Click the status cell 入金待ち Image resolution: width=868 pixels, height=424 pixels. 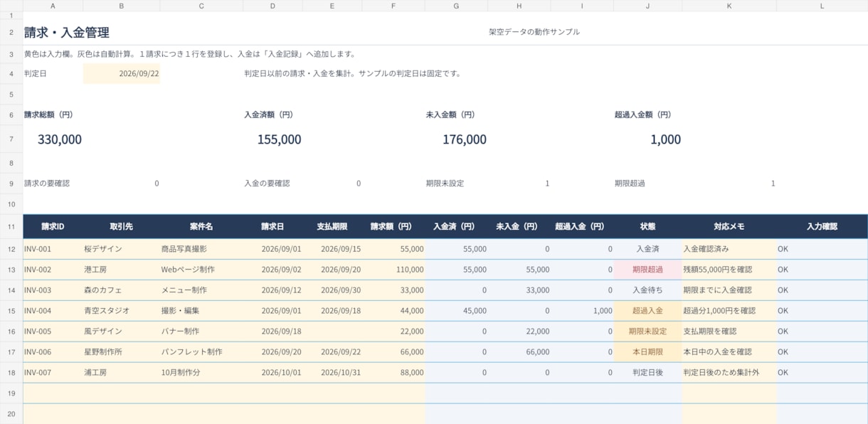[x=647, y=290]
